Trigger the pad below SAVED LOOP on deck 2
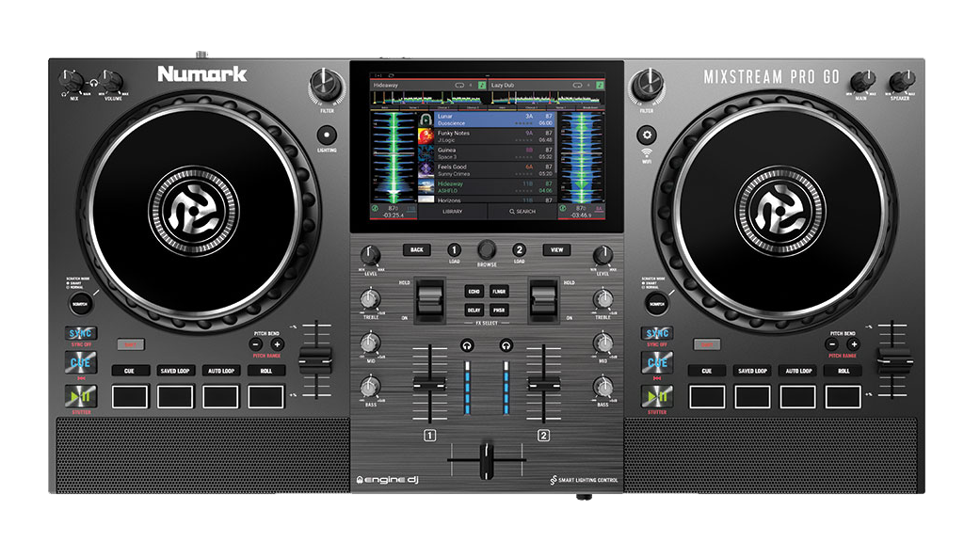Image resolution: width=980 pixels, height=542 pixels. point(752,396)
